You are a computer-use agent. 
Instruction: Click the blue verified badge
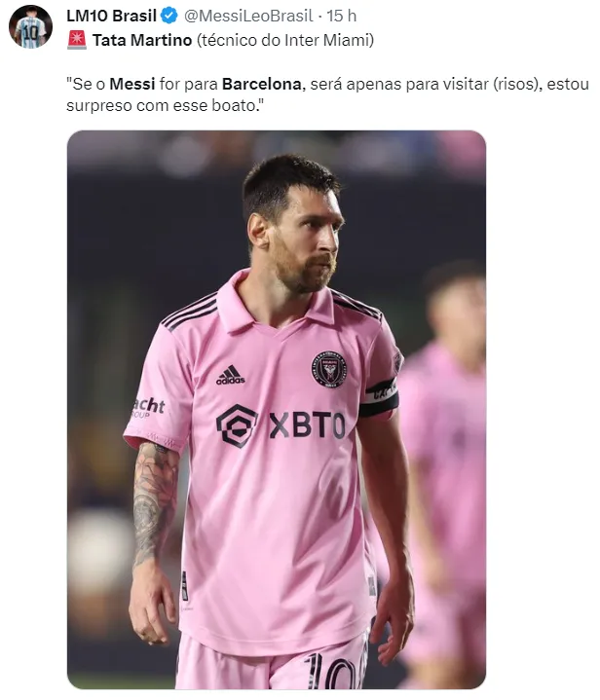pyautogui.click(x=169, y=17)
